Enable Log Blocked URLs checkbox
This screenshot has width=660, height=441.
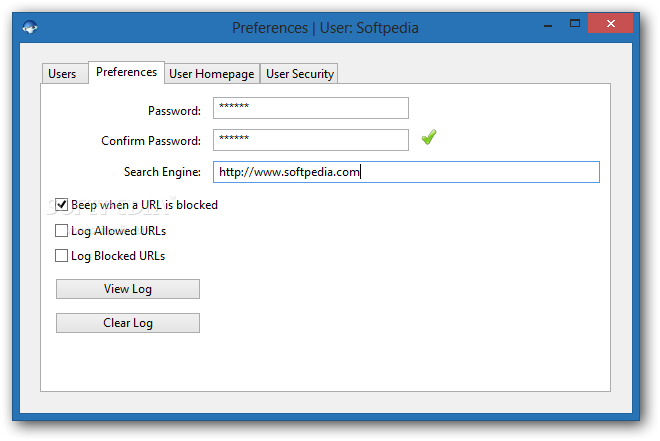click(x=61, y=255)
